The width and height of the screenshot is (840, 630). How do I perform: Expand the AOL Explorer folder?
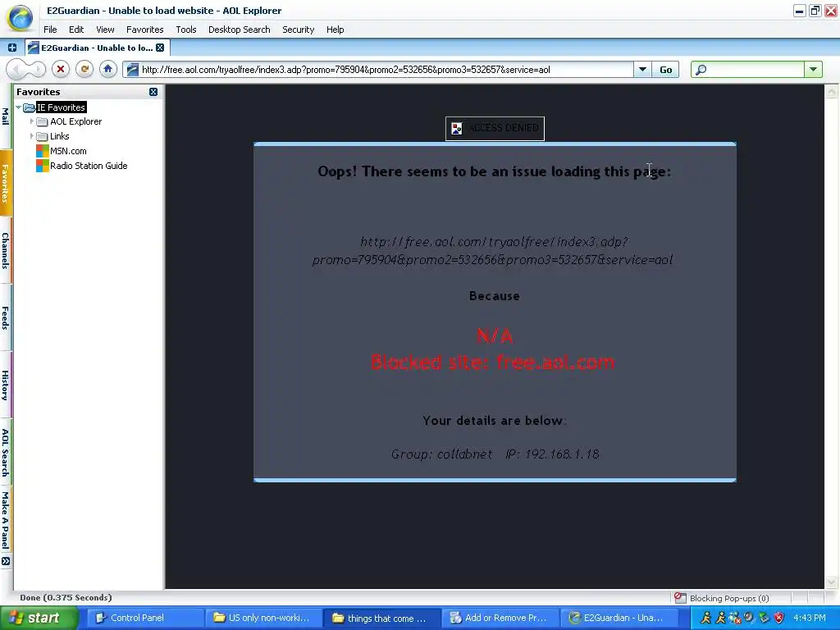[x=32, y=121]
